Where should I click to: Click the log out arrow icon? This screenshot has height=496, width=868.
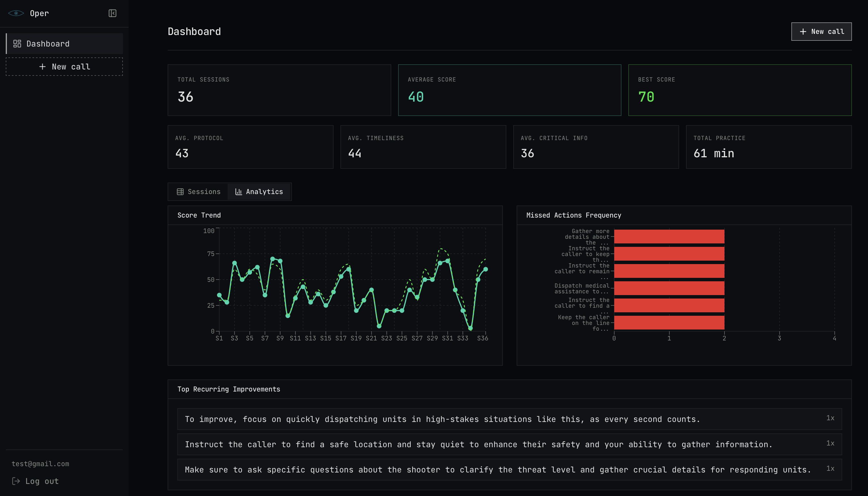tap(16, 481)
